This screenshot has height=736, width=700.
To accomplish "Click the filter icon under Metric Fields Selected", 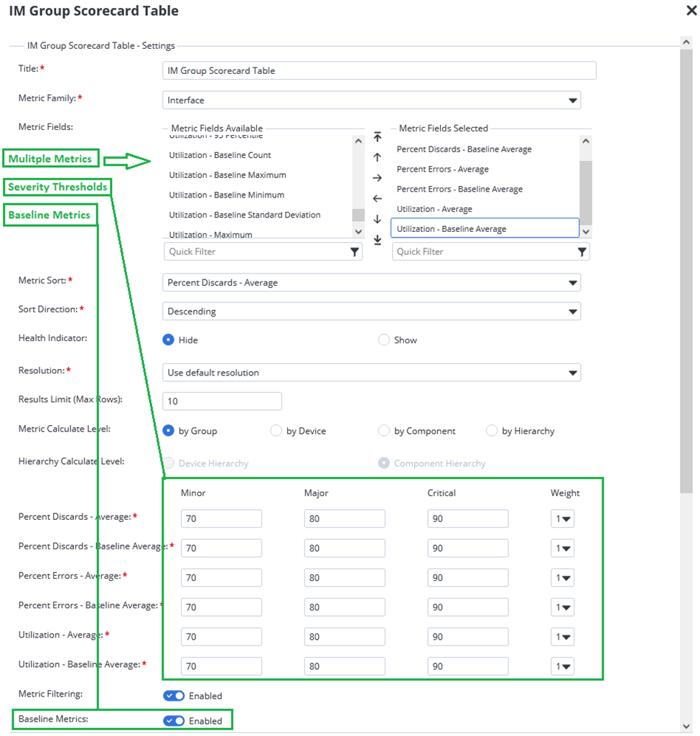I will click(582, 252).
